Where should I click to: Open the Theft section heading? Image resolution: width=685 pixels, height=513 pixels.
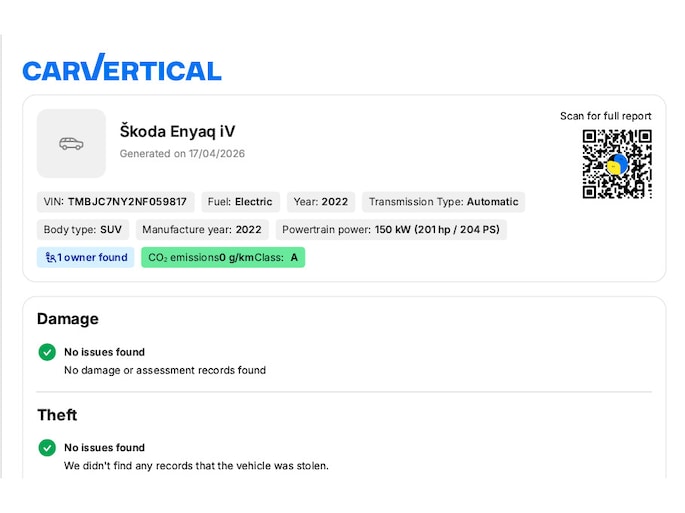(57, 415)
